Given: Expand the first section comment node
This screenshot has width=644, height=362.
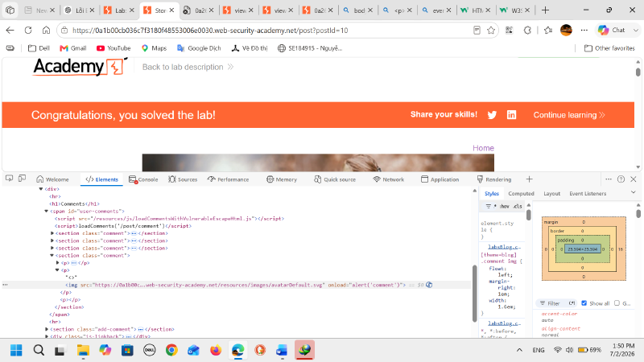Looking at the screenshot, I should (x=52, y=233).
